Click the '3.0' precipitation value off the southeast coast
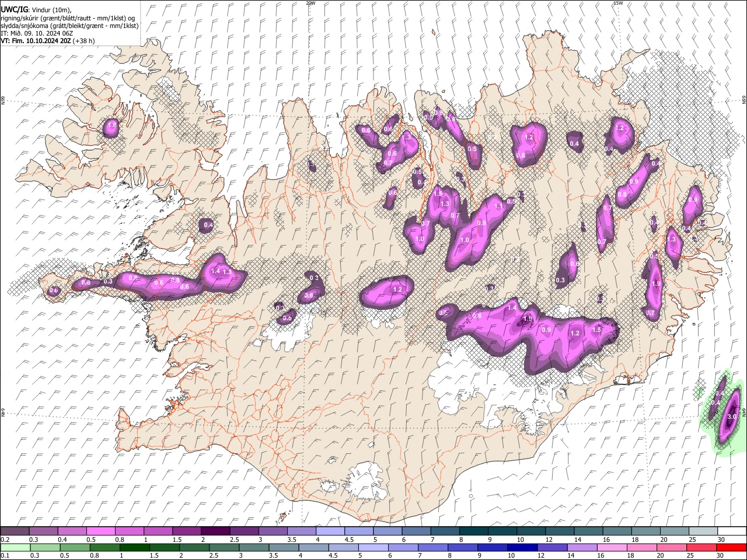747x560 pixels. pos(732,417)
